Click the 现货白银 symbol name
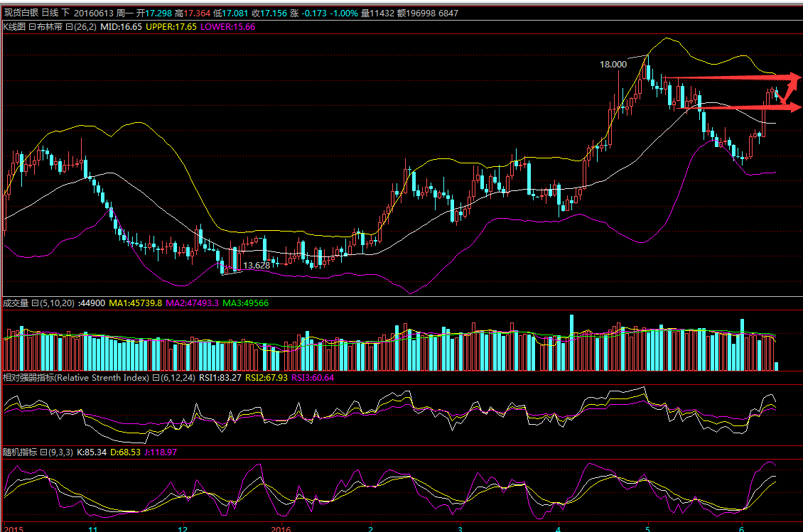 click(21, 13)
